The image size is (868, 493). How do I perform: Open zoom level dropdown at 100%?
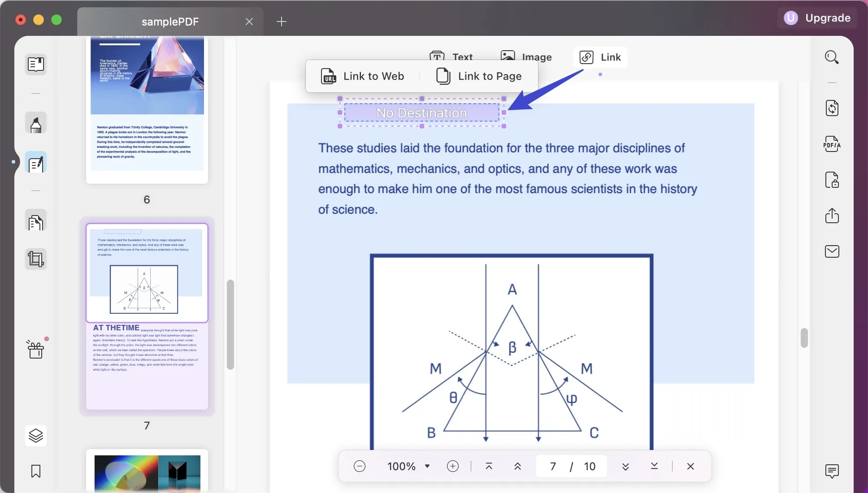coord(427,466)
